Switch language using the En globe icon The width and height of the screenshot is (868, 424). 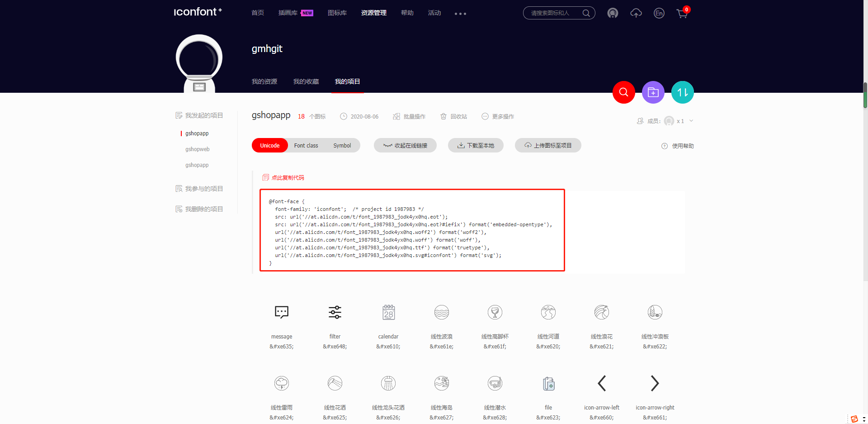[659, 13]
